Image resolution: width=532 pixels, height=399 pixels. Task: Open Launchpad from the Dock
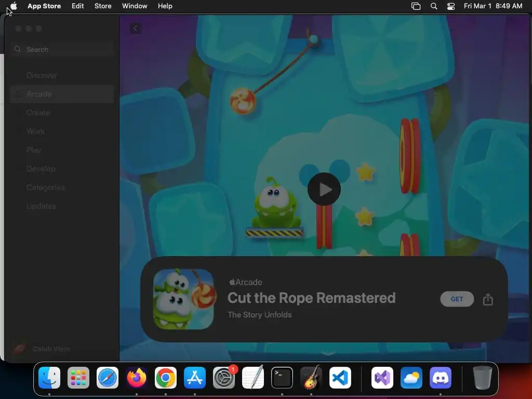point(78,378)
